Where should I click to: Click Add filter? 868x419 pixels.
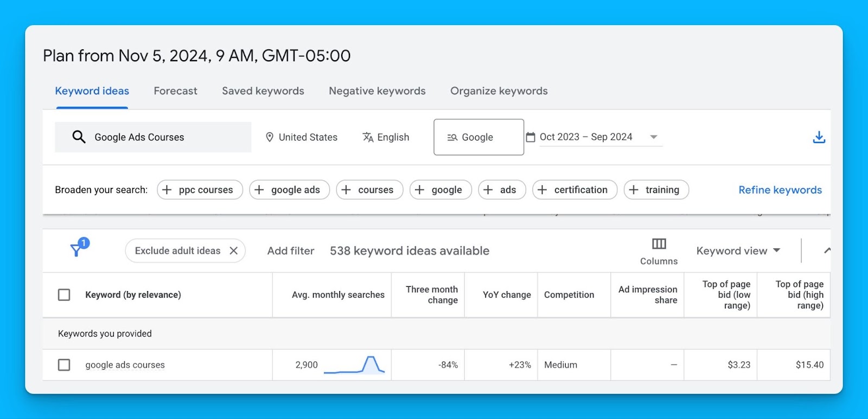(x=291, y=250)
